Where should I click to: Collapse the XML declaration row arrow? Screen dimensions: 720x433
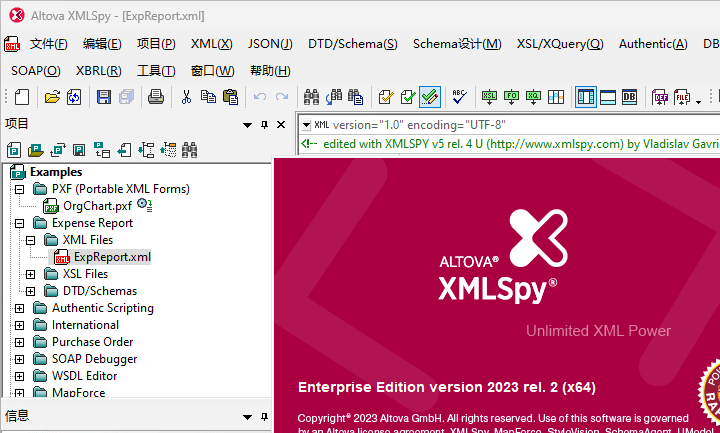click(x=306, y=125)
